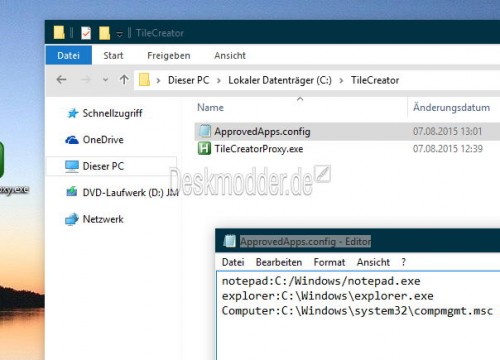
Task: Open Format menu in Editor
Action: (329, 262)
